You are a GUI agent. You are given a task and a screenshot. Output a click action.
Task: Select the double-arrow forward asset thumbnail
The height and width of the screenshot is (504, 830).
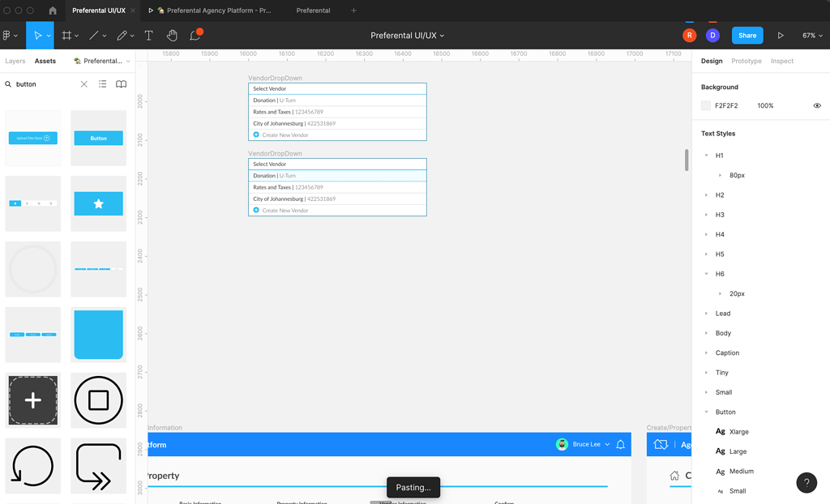(98, 466)
